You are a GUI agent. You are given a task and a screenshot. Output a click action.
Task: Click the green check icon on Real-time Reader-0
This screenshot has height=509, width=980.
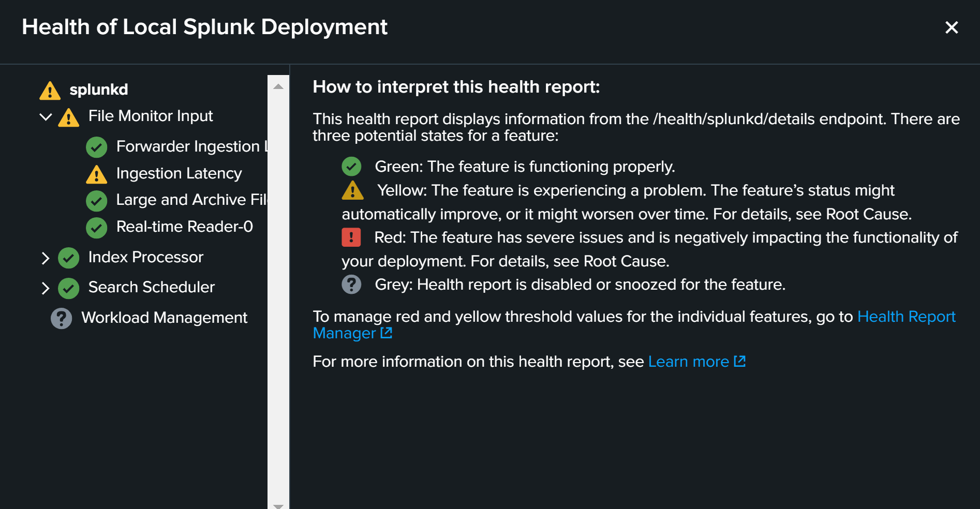click(x=96, y=228)
